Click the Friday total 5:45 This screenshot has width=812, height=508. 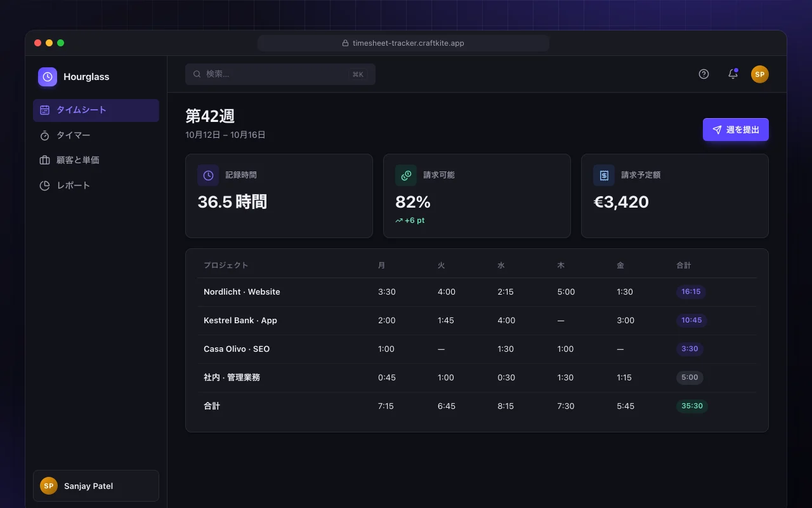click(x=625, y=406)
